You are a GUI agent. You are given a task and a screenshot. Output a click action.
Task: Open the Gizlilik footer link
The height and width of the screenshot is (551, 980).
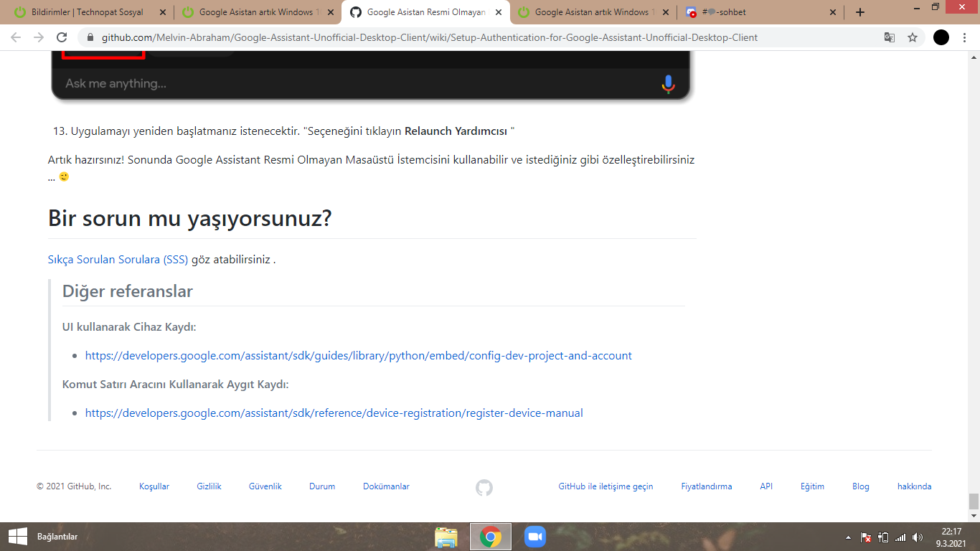pyautogui.click(x=209, y=486)
